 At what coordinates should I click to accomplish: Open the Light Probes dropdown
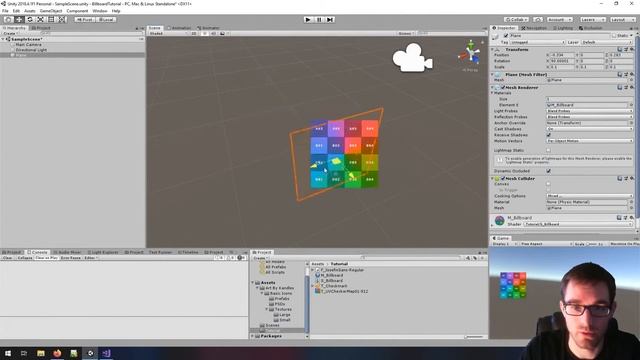click(x=589, y=111)
